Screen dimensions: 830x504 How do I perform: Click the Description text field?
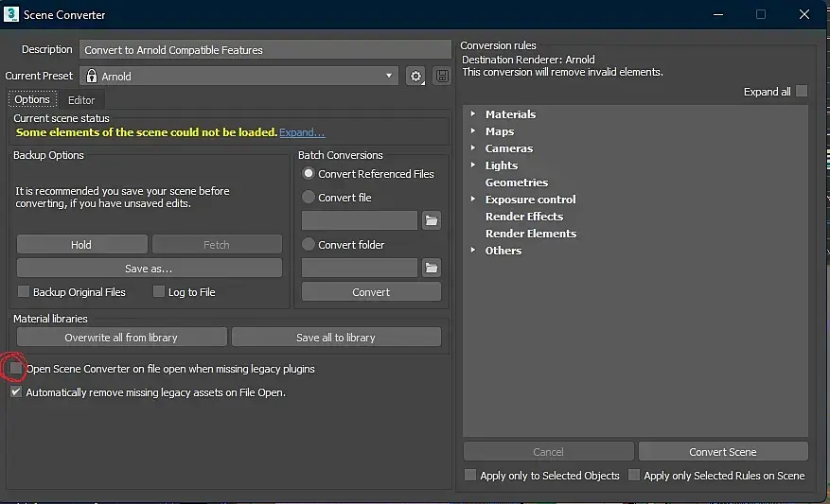265,50
